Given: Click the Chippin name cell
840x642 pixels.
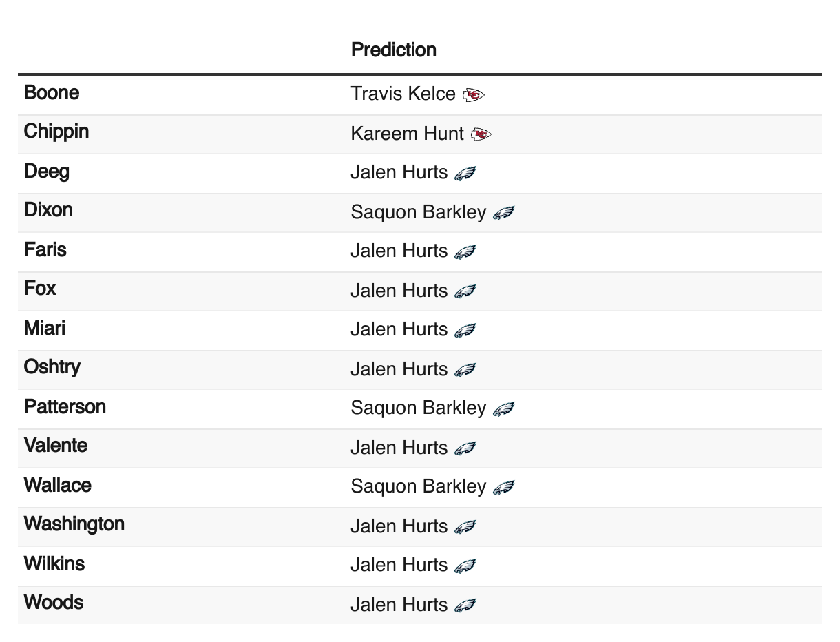Looking at the screenshot, I should pyautogui.click(x=56, y=132).
